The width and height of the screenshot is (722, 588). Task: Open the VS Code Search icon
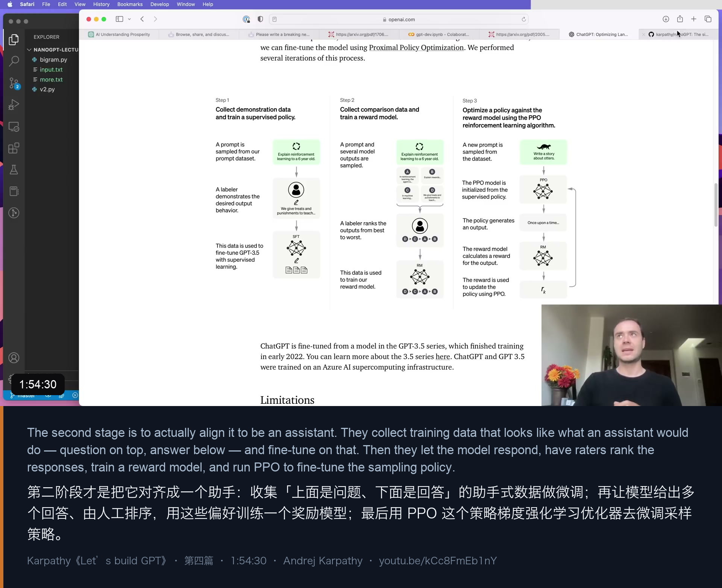pos(14,61)
